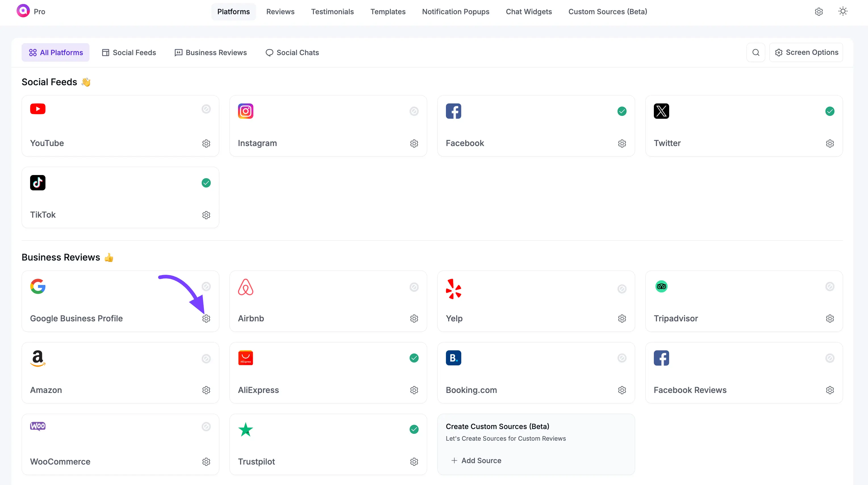Open the Booking.com settings gear
The height and width of the screenshot is (485, 868).
tap(622, 390)
